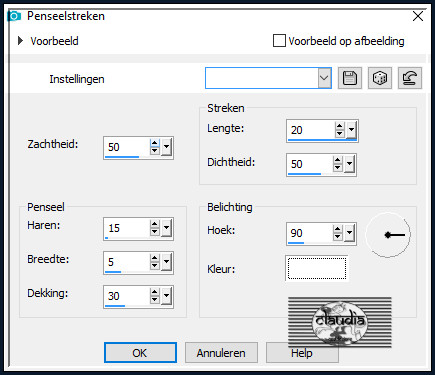Decrease the Haren value with down arrow
The height and width of the screenshot is (375, 435).
(x=155, y=232)
